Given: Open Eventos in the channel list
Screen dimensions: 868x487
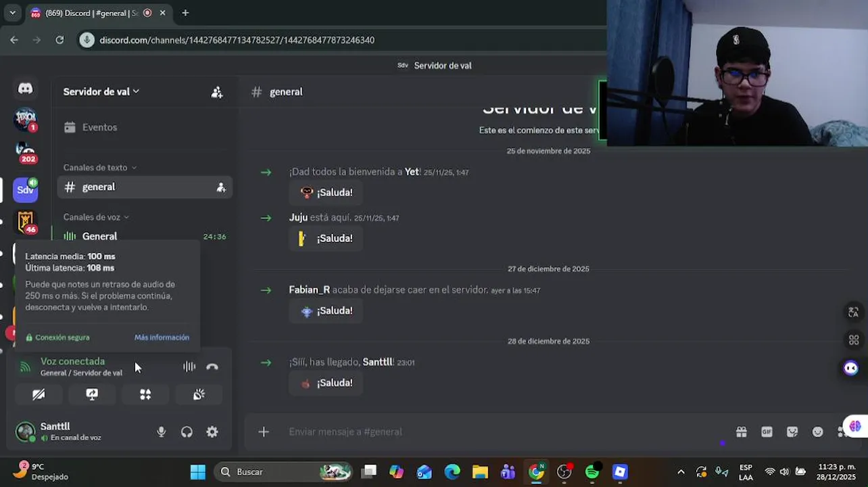Looking at the screenshot, I should coord(99,127).
